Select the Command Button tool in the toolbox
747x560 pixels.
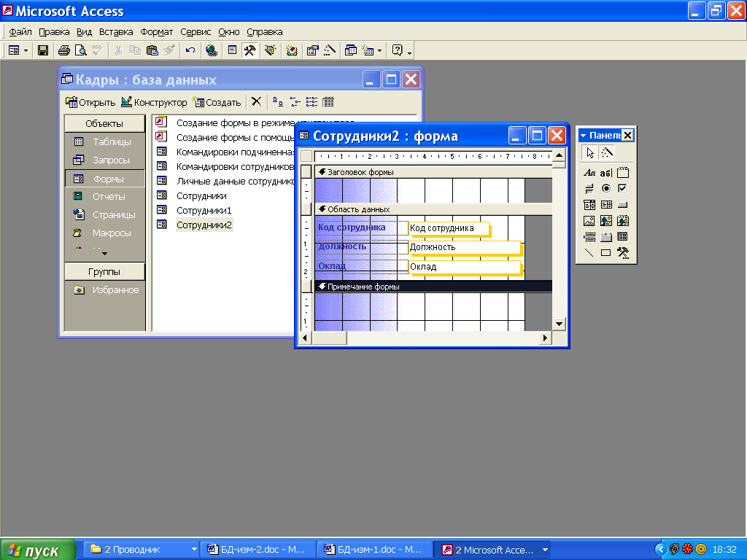623,205
